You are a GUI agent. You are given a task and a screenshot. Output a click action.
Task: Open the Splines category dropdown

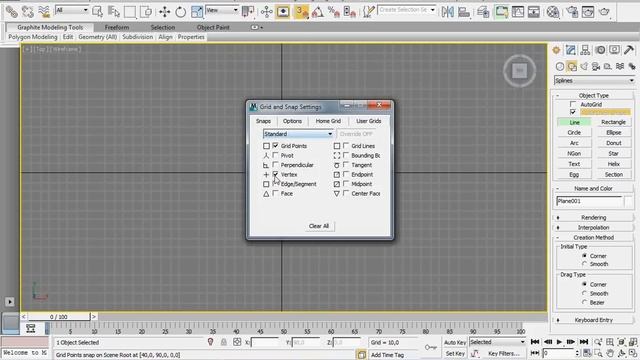click(594, 80)
